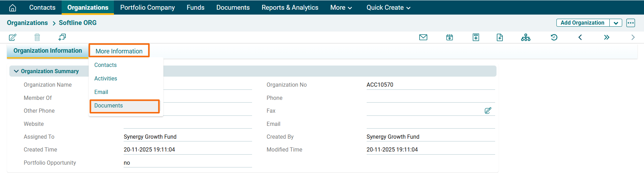Click the edit organization pencil icon

click(x=12, y=37)
